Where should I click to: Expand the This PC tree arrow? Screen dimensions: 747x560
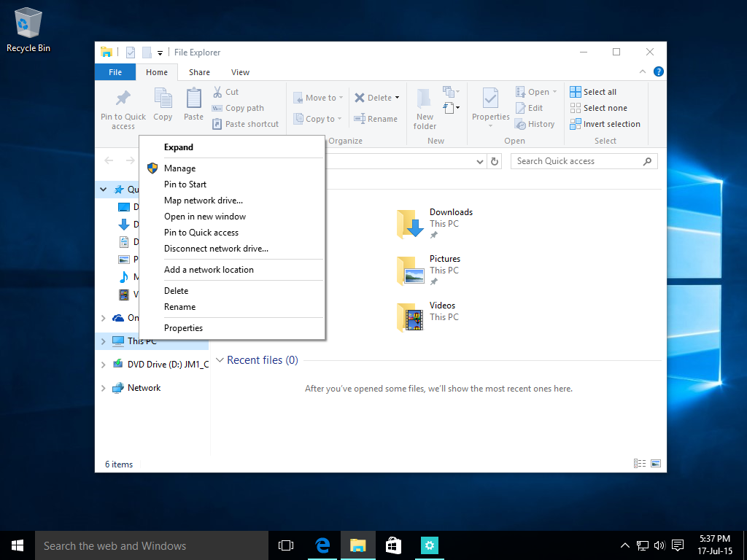click(103, 341)
